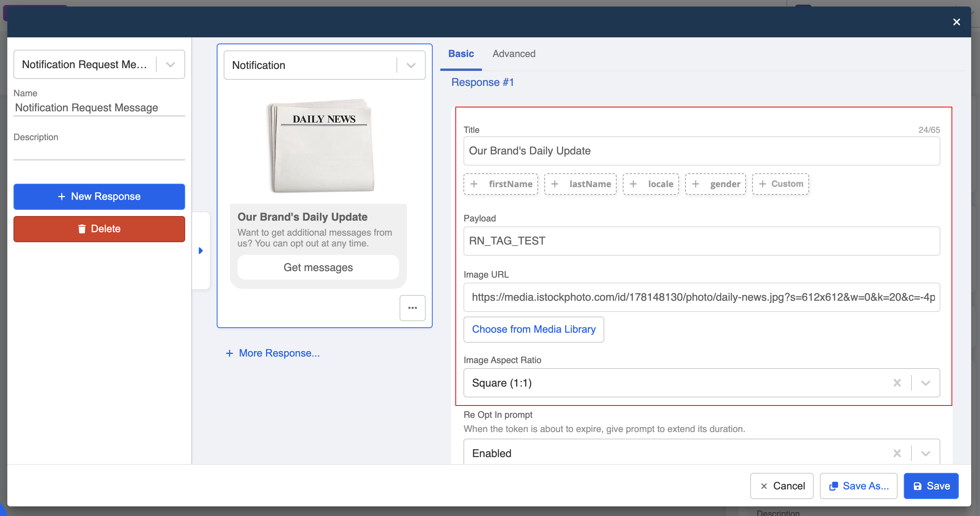Open the Notification type dropdown
Image resolution: width=980 pixels, height=516 pixels.
point(411,65)
